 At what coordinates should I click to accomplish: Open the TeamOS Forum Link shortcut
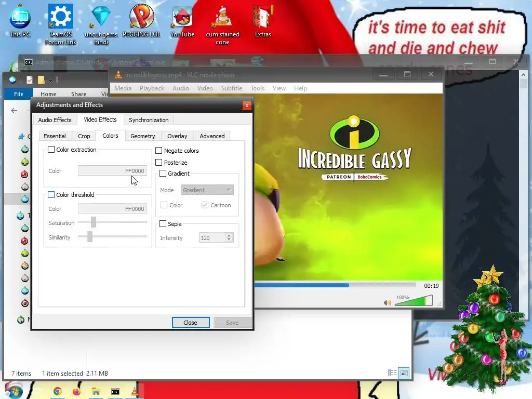(x=61, y=24)
